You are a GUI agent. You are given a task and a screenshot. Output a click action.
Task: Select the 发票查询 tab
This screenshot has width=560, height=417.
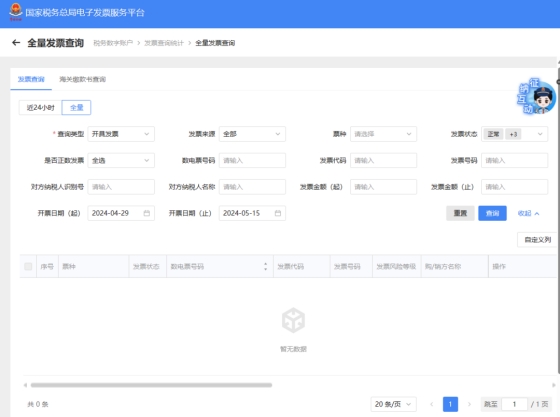pos(31,79)
